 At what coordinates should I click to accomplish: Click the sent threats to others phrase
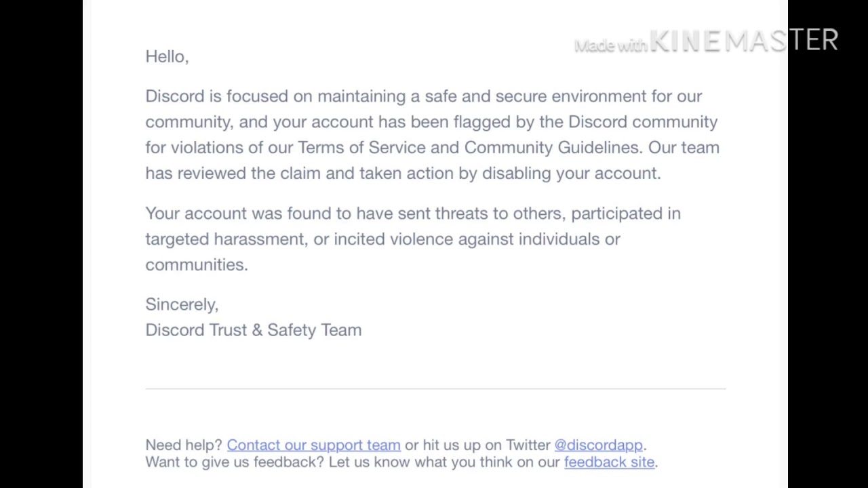(479, 213)
